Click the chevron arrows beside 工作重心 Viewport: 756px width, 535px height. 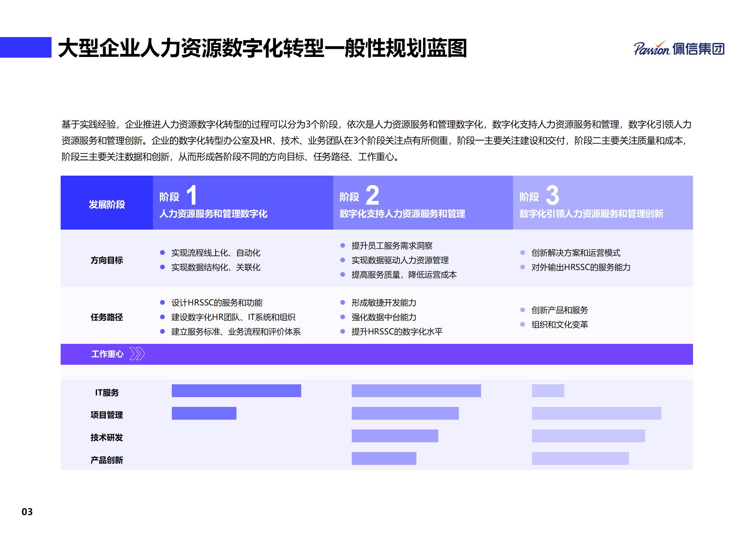coord(137,354)
